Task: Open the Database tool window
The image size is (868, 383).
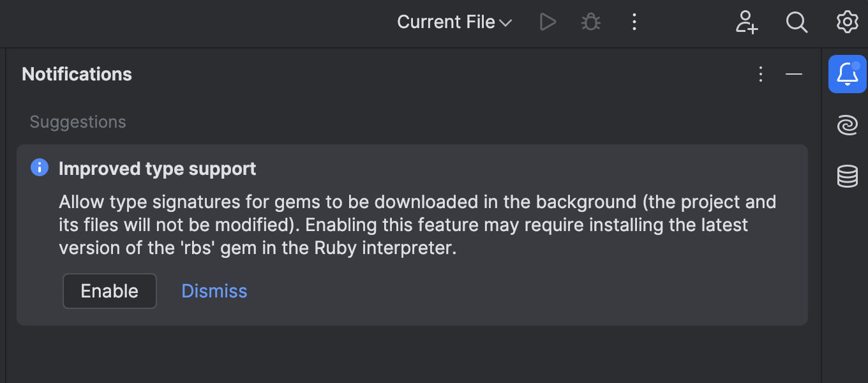Action: (x=847, y=176)
